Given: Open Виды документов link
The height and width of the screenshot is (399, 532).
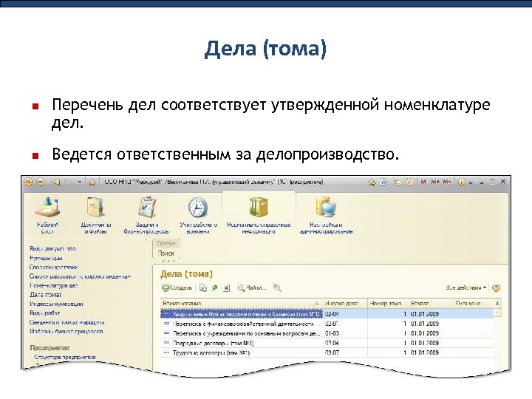Looking at the screenshot, I should point(52,249).
